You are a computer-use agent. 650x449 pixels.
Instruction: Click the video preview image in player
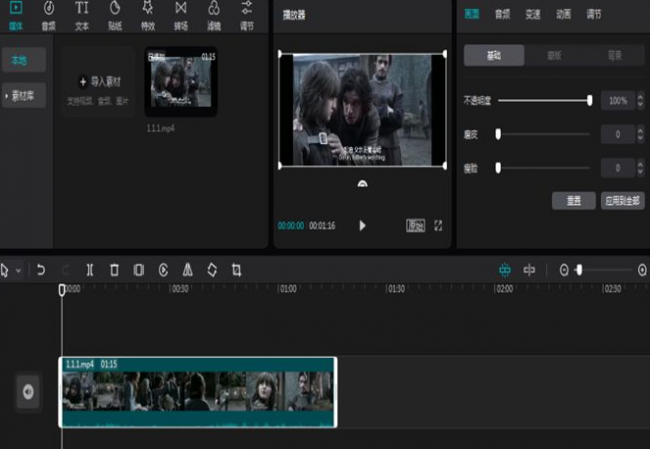coord(362,110)
